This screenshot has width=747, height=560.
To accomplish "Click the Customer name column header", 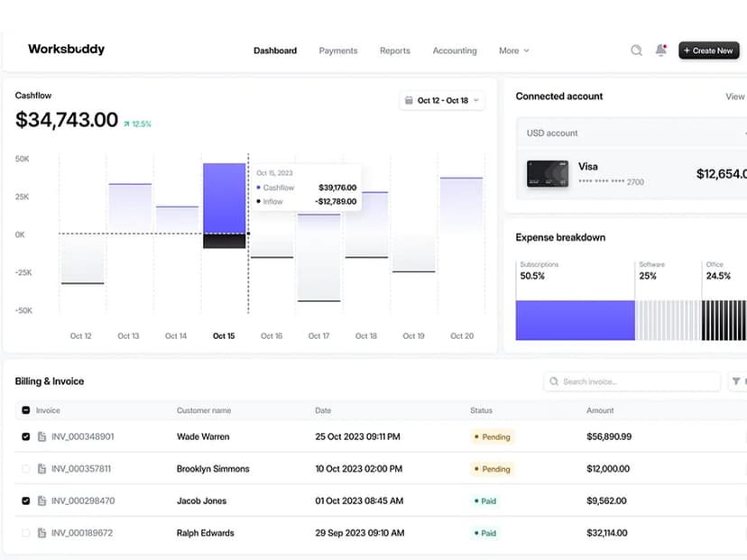I will pyautogui.click(x=204, y=410).
